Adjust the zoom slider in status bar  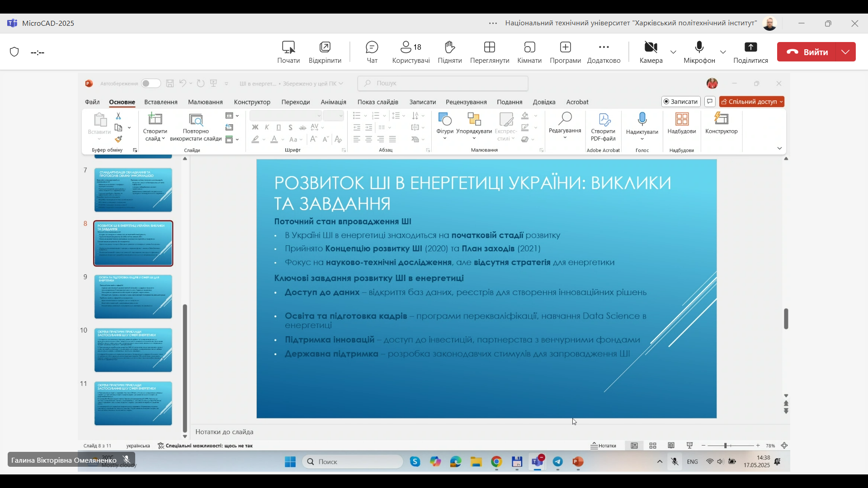tap(726, 446)
